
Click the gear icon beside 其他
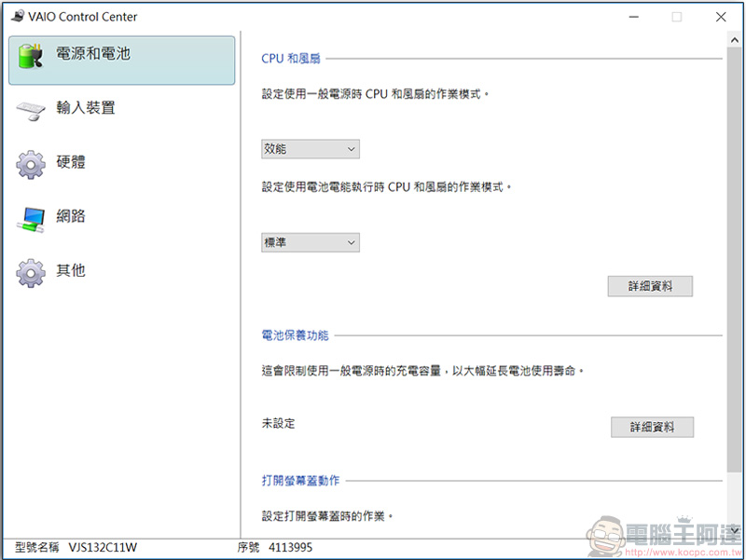pyautogui.click(x=32, y=273)
